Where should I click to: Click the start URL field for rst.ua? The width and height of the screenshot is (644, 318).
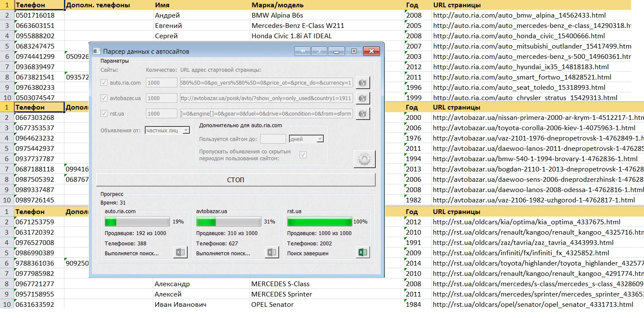click(267, 113)
